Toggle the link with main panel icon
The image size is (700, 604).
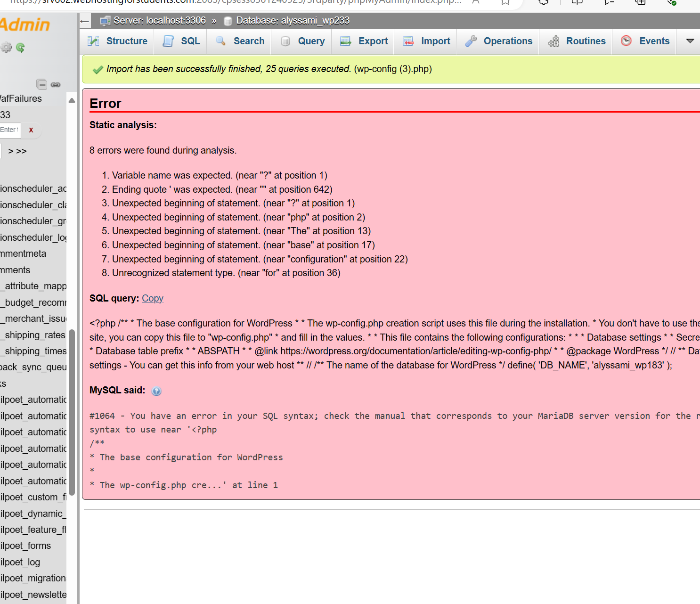point(56,85)
